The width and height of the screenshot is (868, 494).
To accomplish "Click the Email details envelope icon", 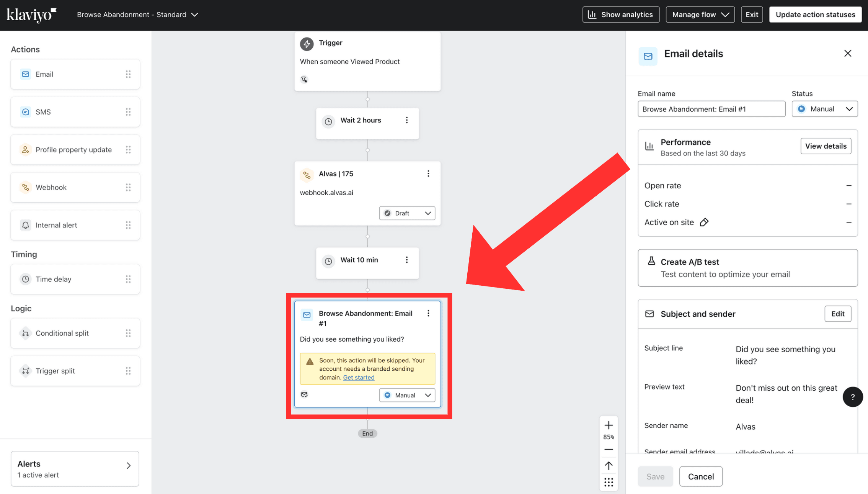I will 648,56.
